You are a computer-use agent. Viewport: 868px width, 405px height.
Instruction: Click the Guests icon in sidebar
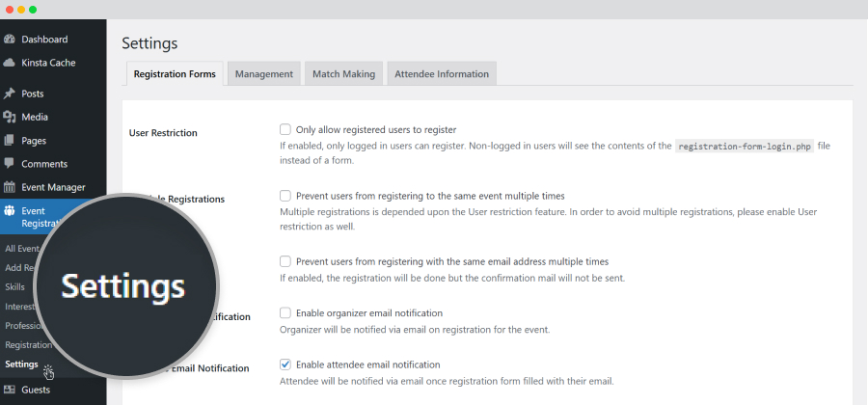point(9,390)
